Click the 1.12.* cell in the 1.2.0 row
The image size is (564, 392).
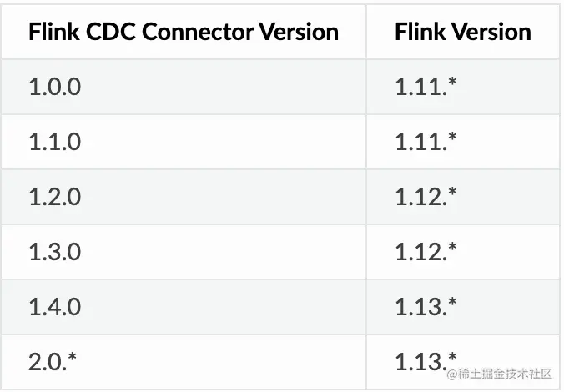[426, 197]
